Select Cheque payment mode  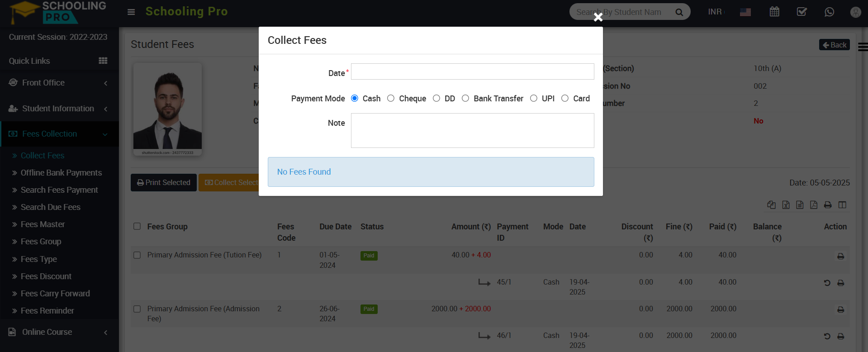pos(391,98)
